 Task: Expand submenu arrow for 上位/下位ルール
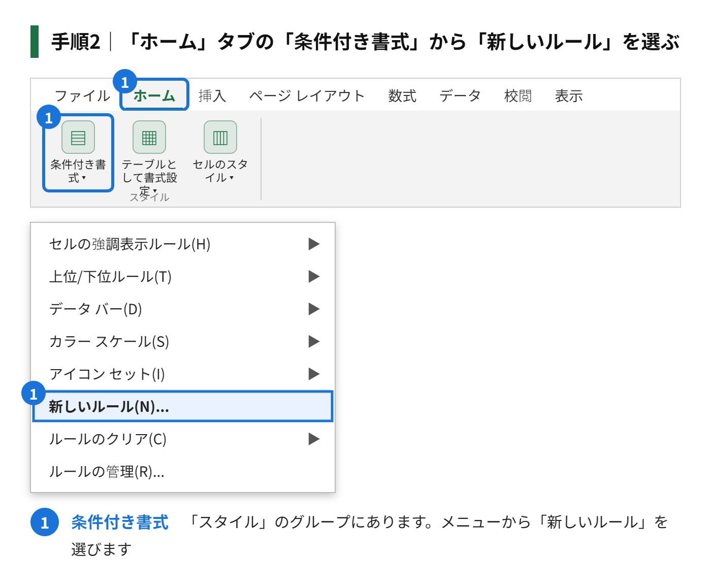[314, 277]
